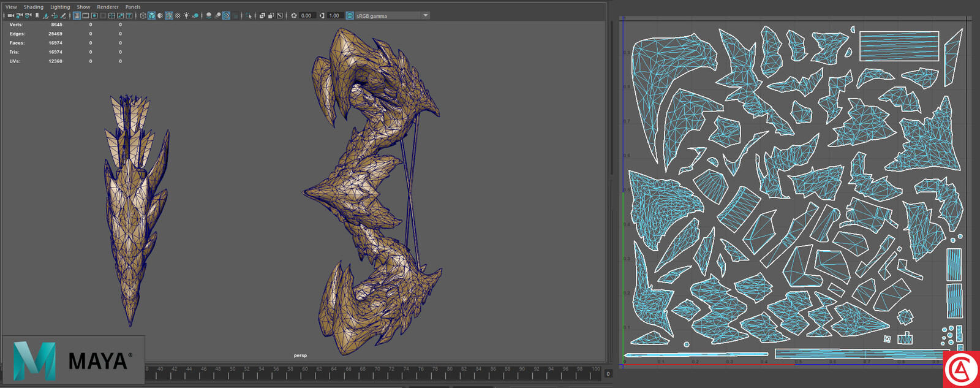Toggle Multisample Anti-aliasing icon

coord(226,15)
